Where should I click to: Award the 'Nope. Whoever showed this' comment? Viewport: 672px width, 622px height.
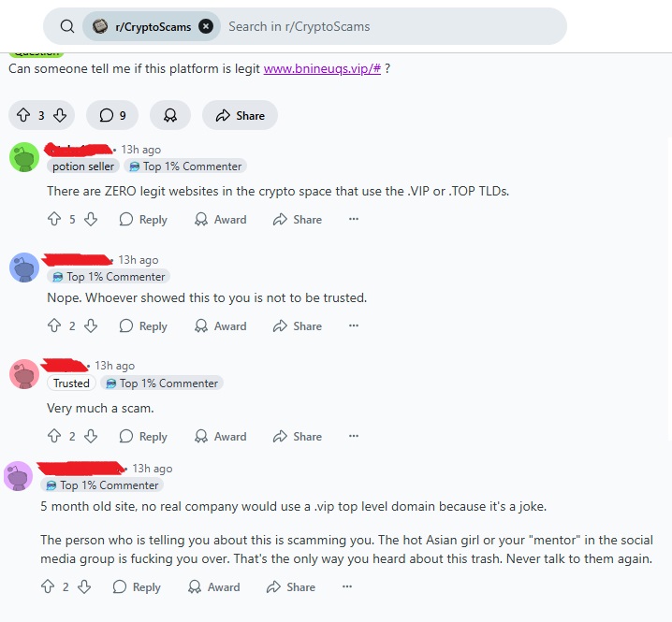coord(220,326)
